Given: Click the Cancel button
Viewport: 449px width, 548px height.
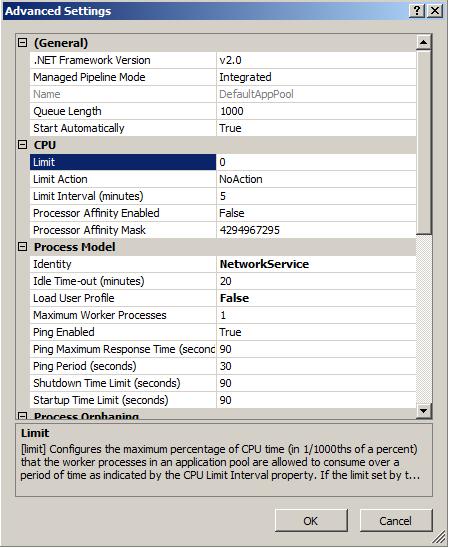Looking at the screenshot, I should point(396,521).
